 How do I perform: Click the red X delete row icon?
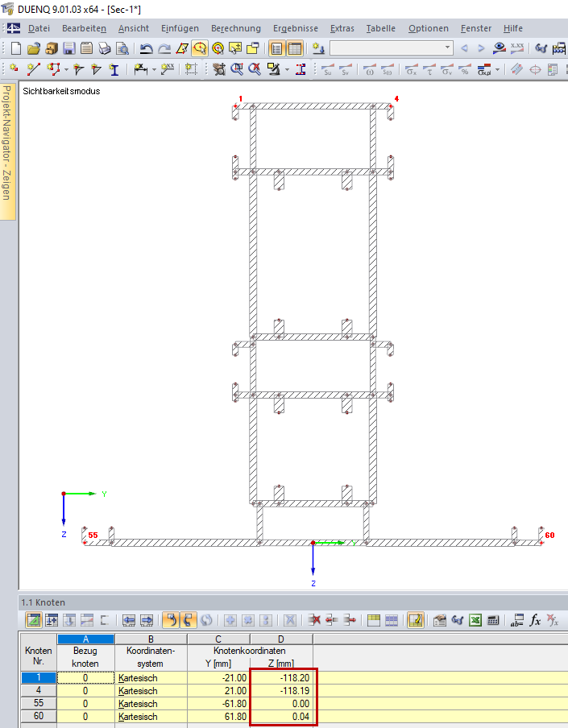(x=314, y=620)
